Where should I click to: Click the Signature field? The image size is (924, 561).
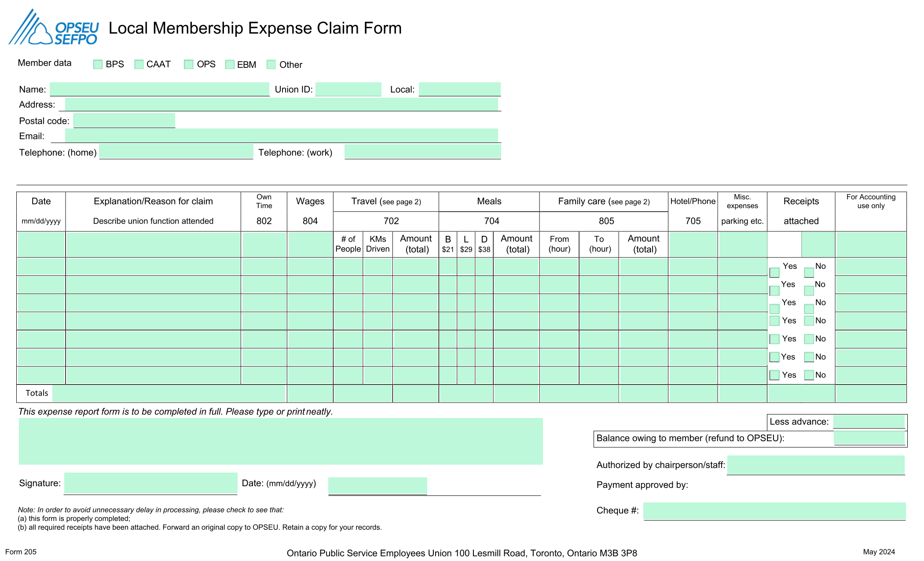pos(150,483)
